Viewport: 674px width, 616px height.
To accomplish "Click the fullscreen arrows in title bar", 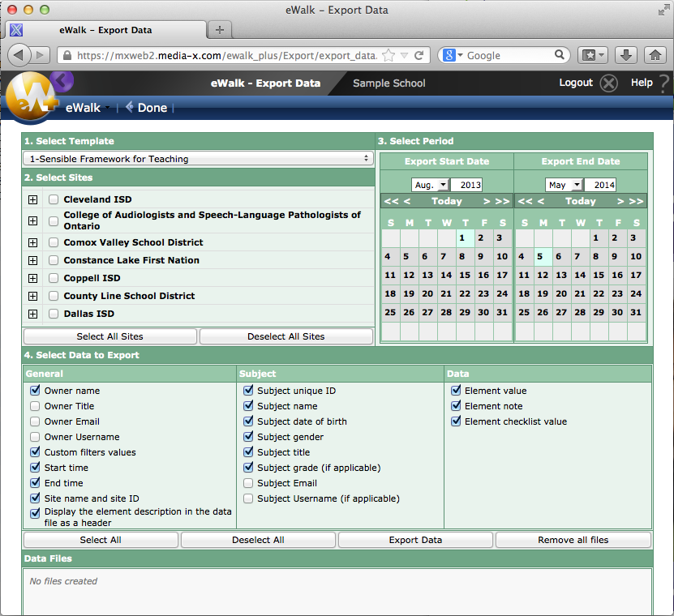I will pos(663,11).
